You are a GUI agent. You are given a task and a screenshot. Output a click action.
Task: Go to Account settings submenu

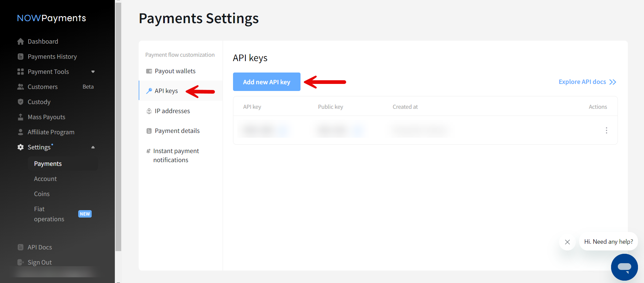click(45, 179)
